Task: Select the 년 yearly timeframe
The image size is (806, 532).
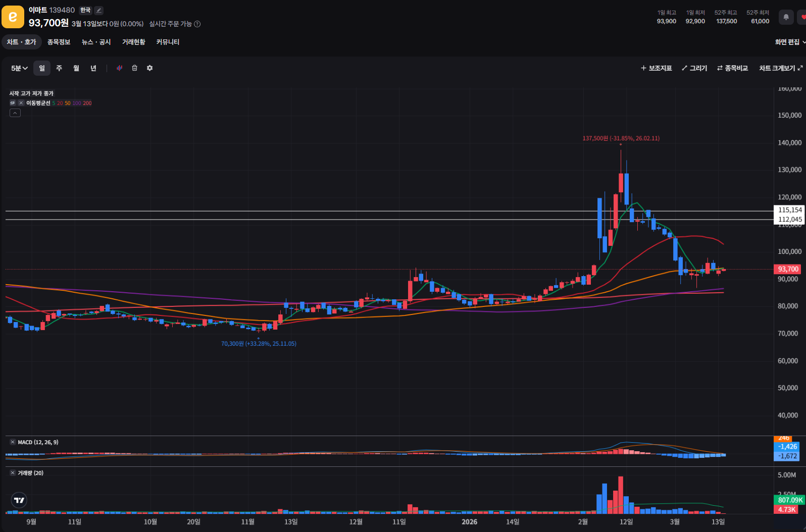Action: [x=93, y=68]
